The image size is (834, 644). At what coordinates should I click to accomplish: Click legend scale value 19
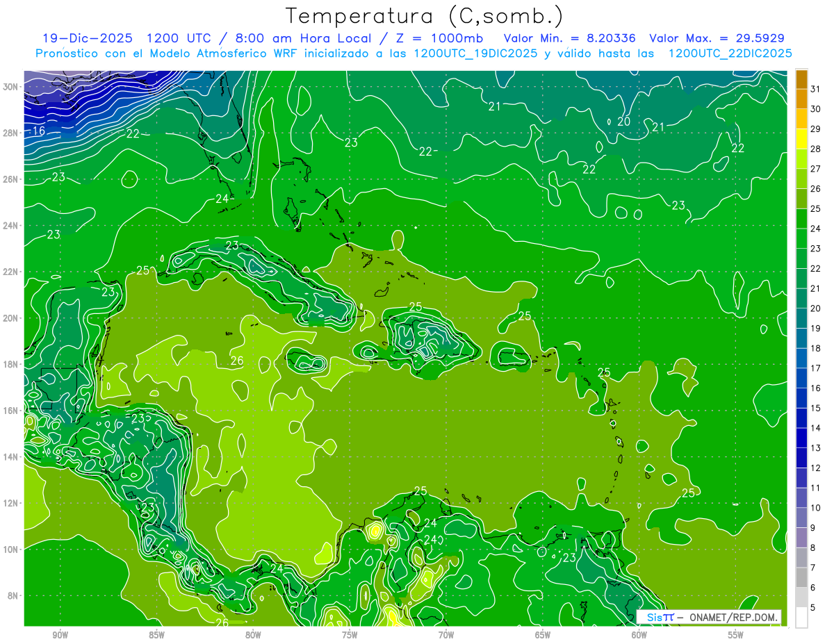click(815, 329)
